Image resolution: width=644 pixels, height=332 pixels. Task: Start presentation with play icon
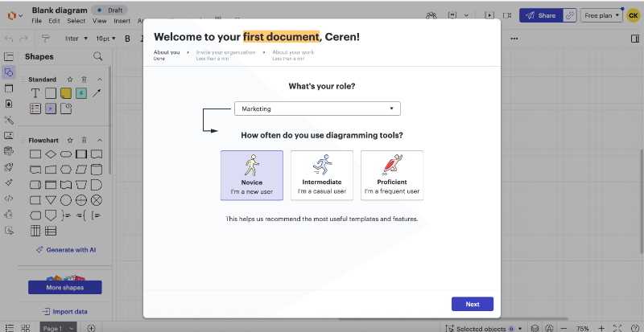coord(489,15)
